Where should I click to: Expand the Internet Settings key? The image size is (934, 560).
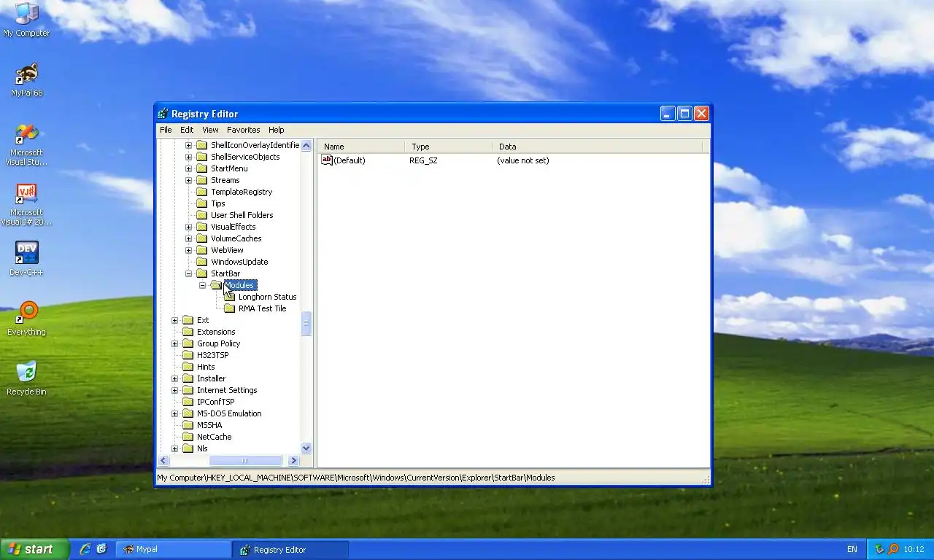(174, 390)
